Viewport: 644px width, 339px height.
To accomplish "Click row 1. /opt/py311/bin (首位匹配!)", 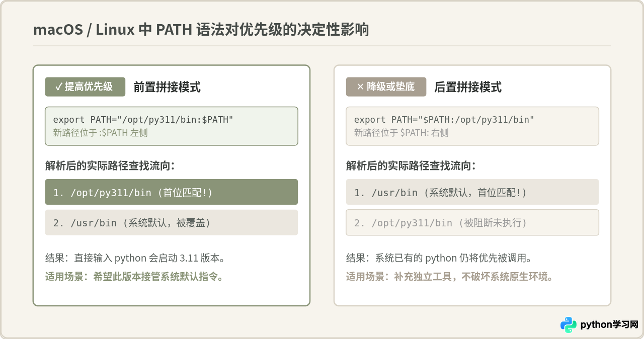I will [x=172, y=192].
